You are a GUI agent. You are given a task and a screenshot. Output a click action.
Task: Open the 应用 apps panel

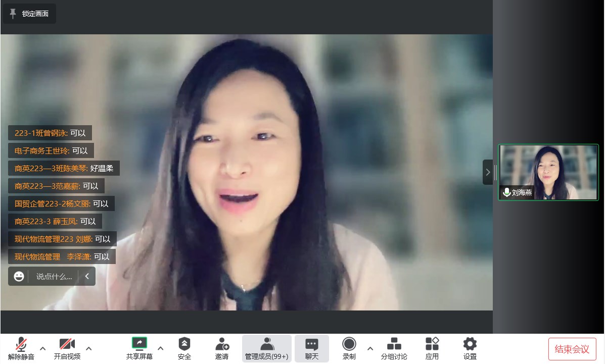coord(432,348)
